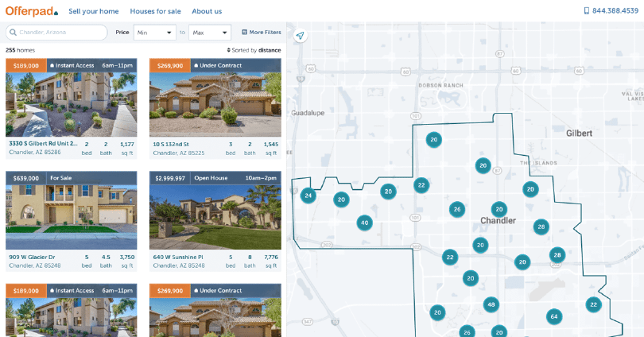The width and height of the screenshot is (644, 337).
Task: Click the Guadalupe label on map
Action: (308, 113)
